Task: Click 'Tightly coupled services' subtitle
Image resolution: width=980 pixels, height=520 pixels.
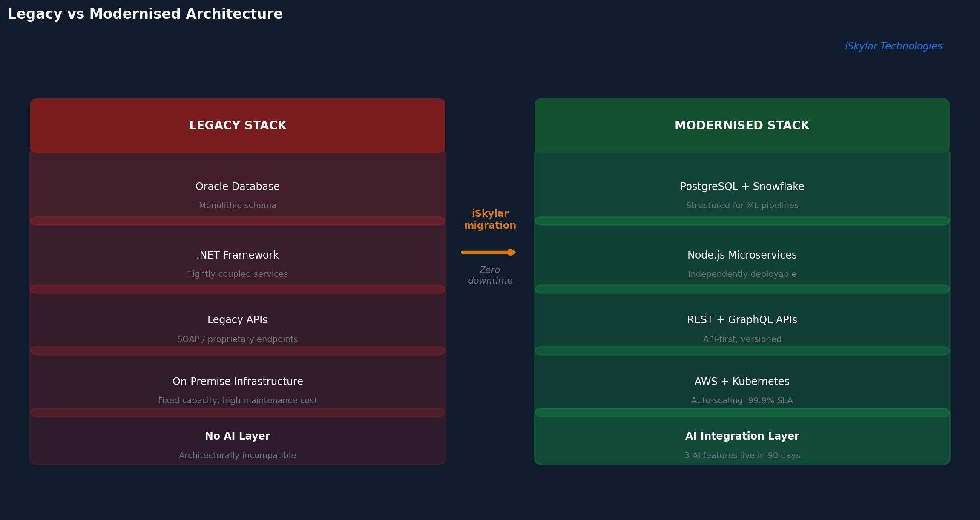Action: pos(238,274)
